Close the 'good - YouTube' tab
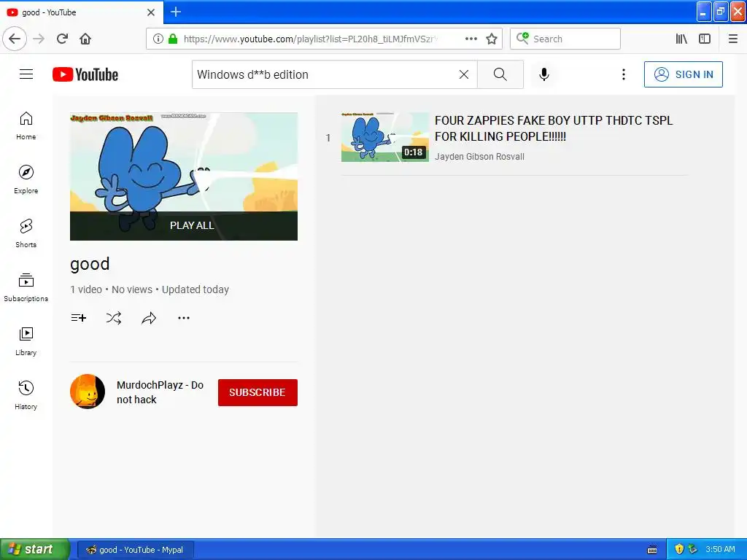This screenshot has height=560, width=747. click(151, 12)
